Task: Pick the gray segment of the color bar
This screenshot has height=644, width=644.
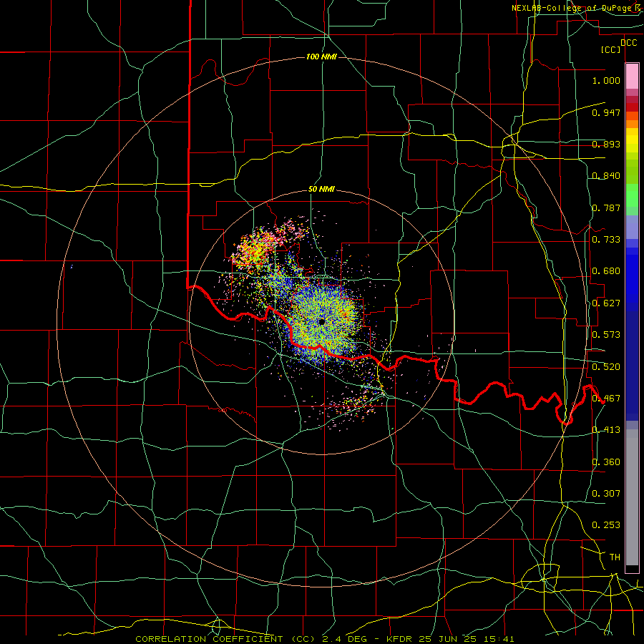Action: pyautogui.click(x=632, y=497)
